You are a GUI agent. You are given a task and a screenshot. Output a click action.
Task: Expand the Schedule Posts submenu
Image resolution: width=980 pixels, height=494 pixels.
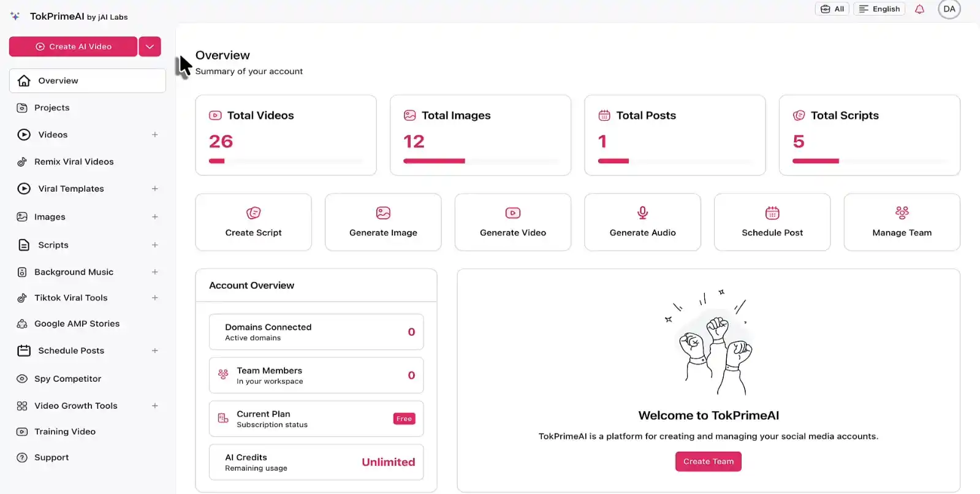point(155,351)
